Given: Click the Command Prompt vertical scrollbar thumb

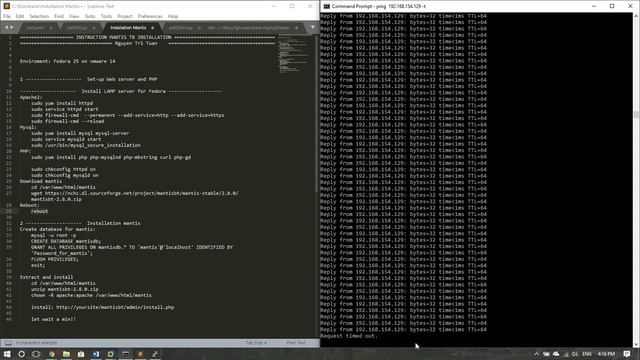Looking at the screenshot, I should pos(636,114).
